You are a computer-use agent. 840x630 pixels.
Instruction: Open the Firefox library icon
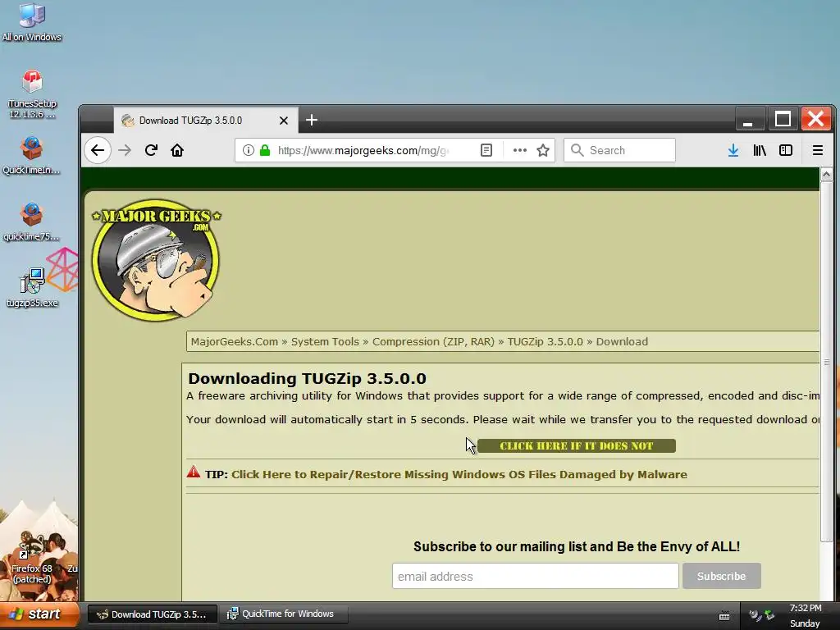(x=760, y=151)
